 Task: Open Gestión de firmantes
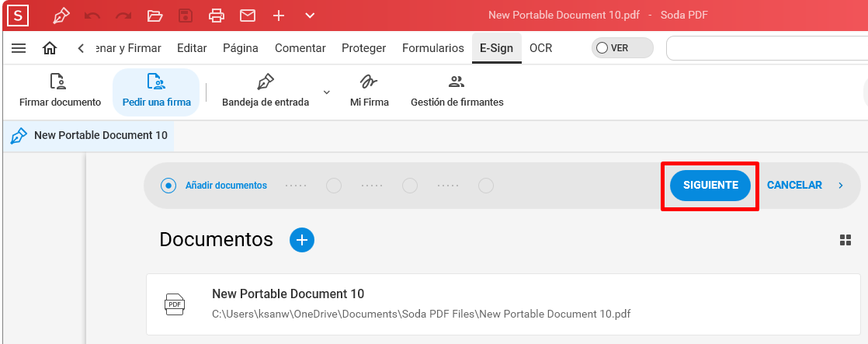(457, 92)
